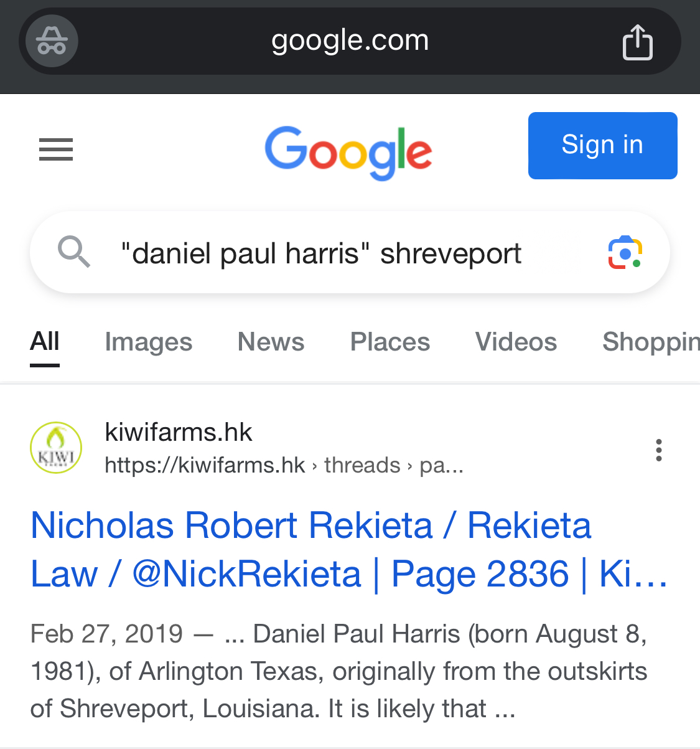Click the kiwifarms.hk threads breadcrumb URL
700x749 pixels.
pos(284,465)
